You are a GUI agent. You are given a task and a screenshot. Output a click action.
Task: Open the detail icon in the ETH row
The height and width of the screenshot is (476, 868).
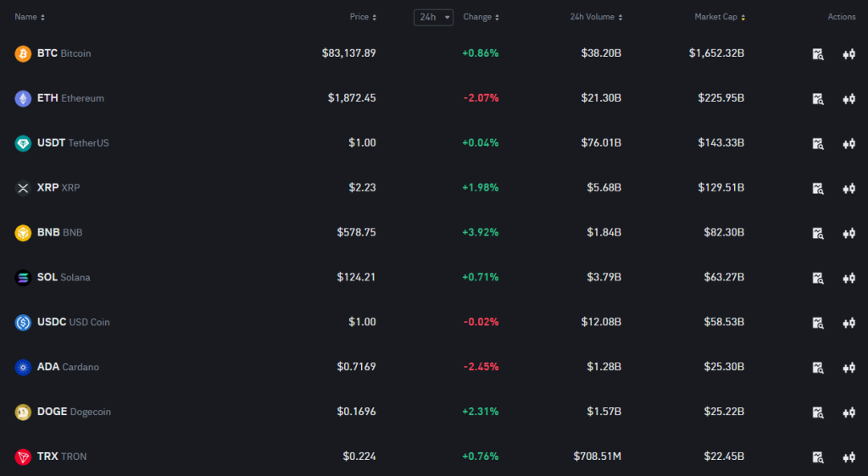[818, 99]
